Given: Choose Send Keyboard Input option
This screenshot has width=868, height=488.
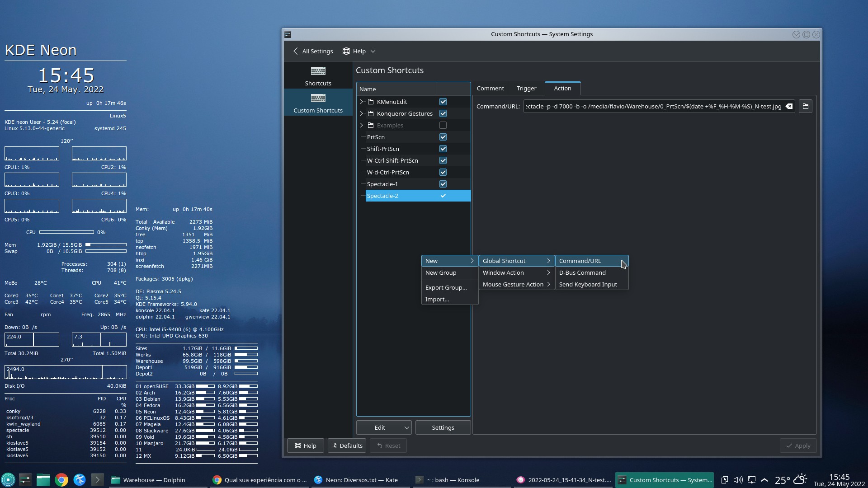Looking at the screenshot, I should click(591, 284).
